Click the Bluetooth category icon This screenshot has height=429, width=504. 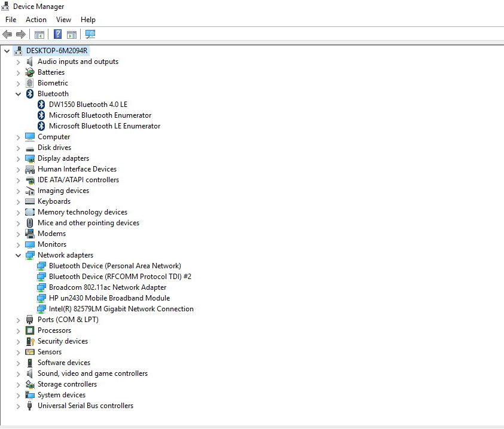[29, 94]
